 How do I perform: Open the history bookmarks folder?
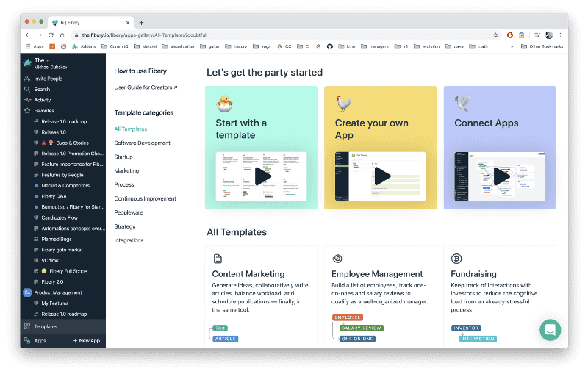tap(236, 46)
